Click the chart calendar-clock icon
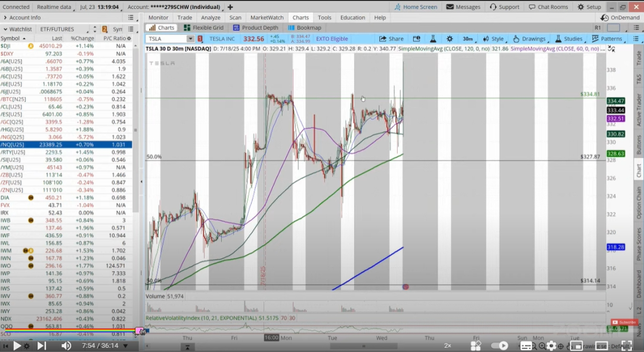Viewport: 644px width, 352px height. pyautogui.click(x=416, y=39)
